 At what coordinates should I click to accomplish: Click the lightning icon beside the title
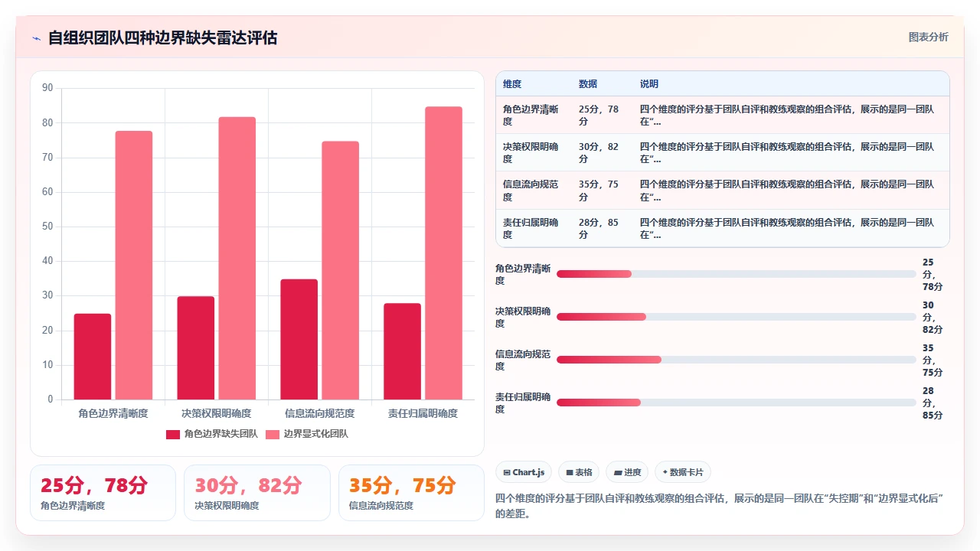point(36,38)
